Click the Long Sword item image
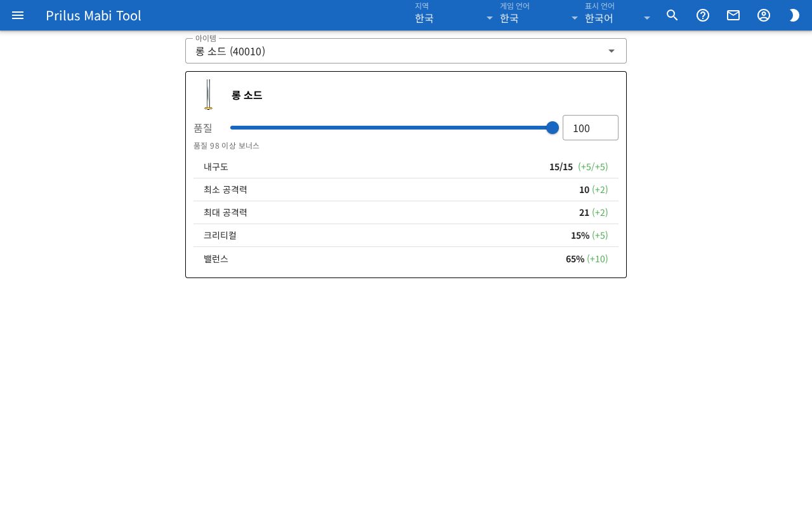 click(x=208, y=95)
